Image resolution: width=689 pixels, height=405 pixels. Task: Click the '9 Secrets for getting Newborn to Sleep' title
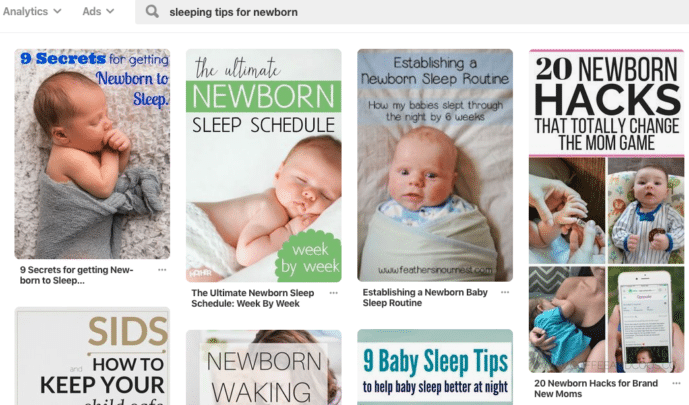tap(76, 275)
